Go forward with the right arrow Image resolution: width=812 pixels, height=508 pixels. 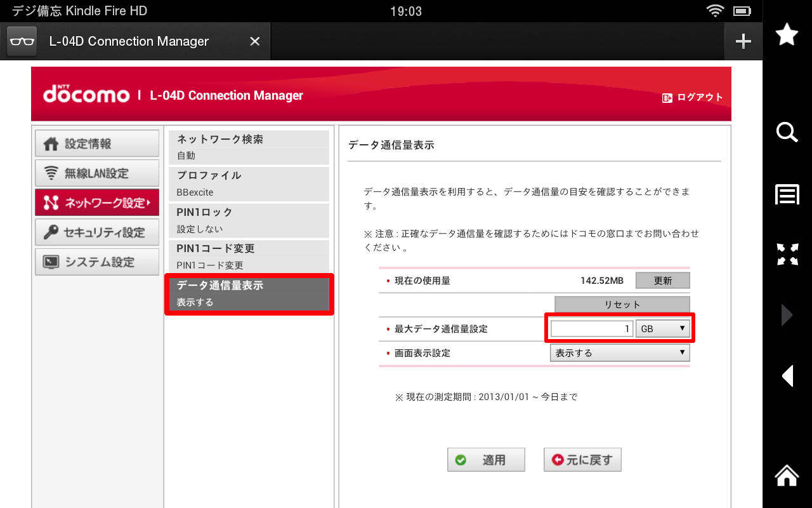(x=787, y=315)
